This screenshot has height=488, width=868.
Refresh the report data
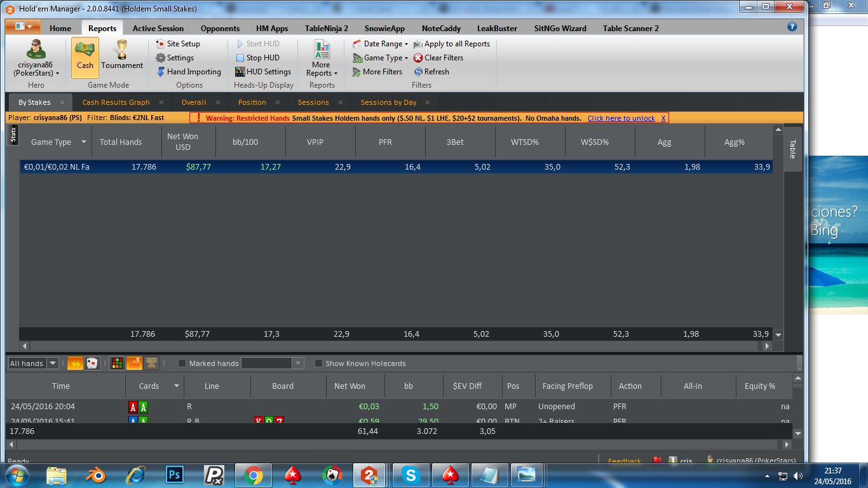point(431,72)
